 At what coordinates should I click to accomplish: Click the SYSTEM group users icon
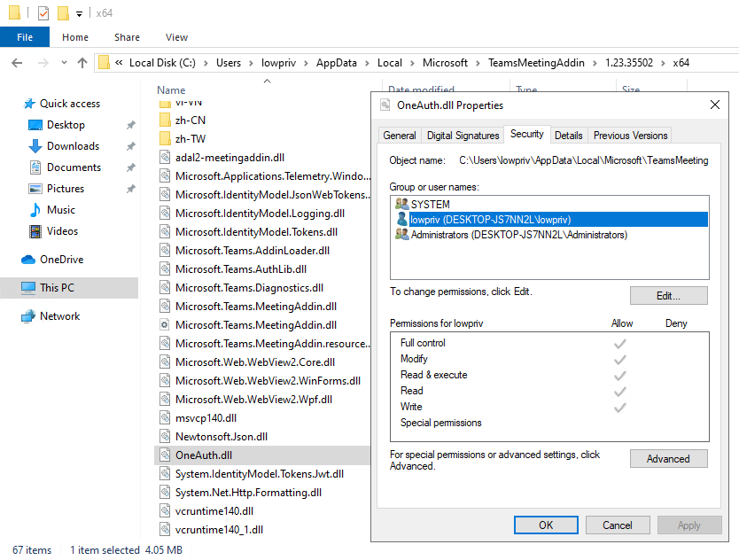click(402, 204)
